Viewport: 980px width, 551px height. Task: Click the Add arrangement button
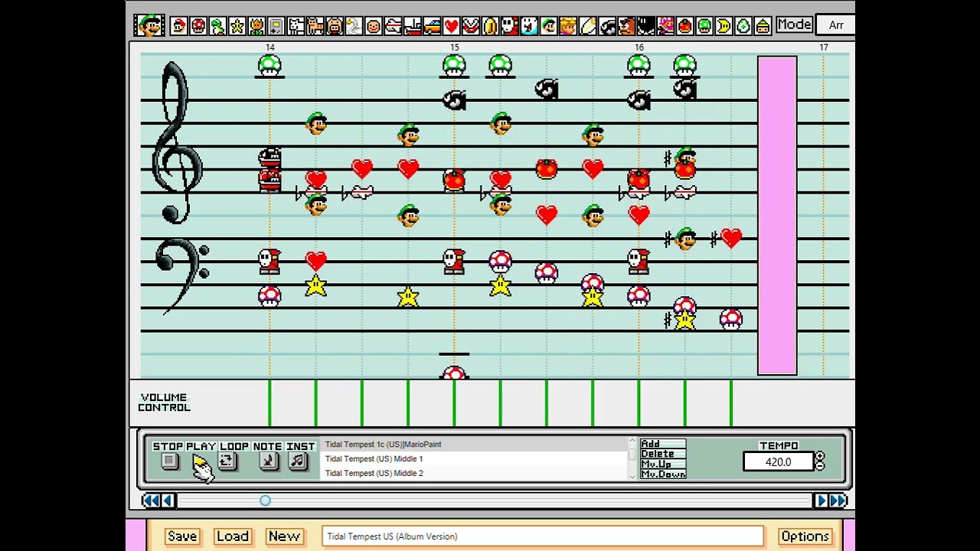(x=663, y=444)
